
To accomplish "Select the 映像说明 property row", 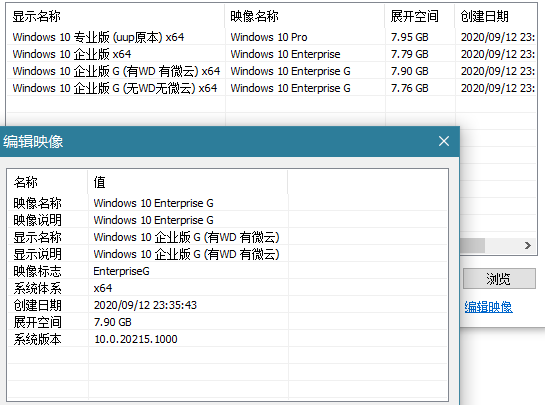I will pyautogui.click(x=228, y=220).
